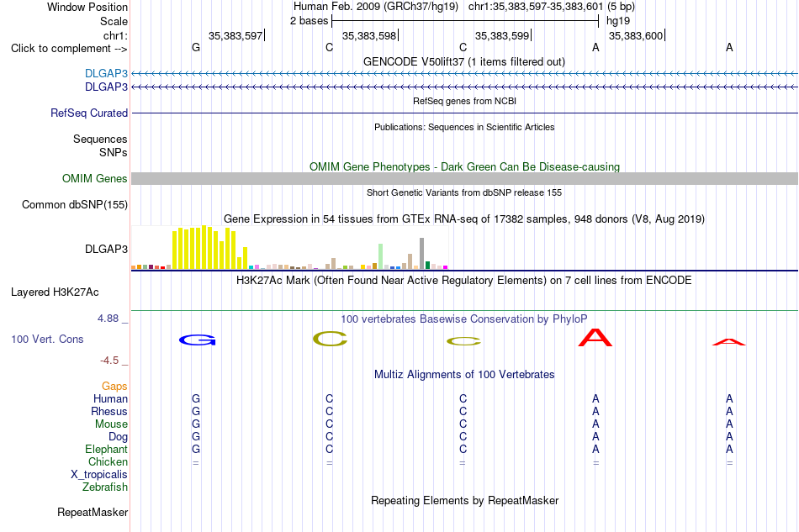Click the GTEx 'Gene Expression in 54 tissues' title
Viewport: 799px width, 532px height.
pos(464,219)
